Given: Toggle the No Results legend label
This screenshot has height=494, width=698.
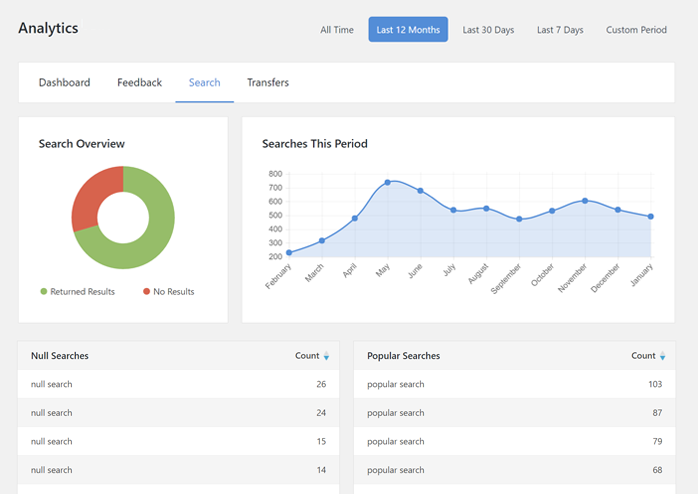Looking at the screenshot, I should (x=174, y=292).
